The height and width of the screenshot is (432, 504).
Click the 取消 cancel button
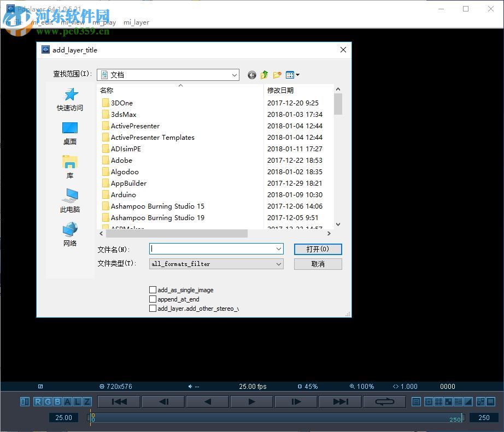(x=318, y=264)
